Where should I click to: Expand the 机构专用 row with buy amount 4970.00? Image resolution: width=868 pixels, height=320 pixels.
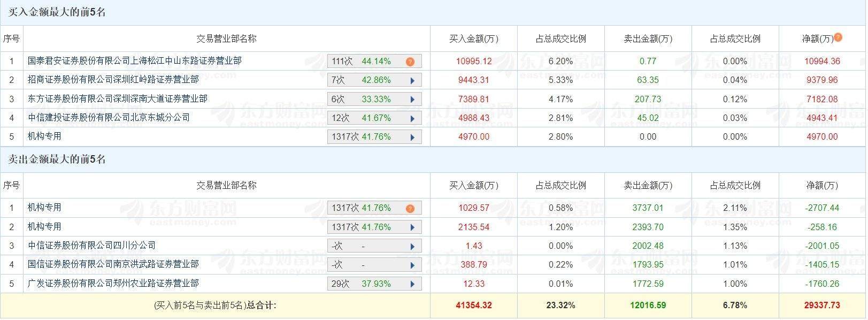click(x=412, y=138)
